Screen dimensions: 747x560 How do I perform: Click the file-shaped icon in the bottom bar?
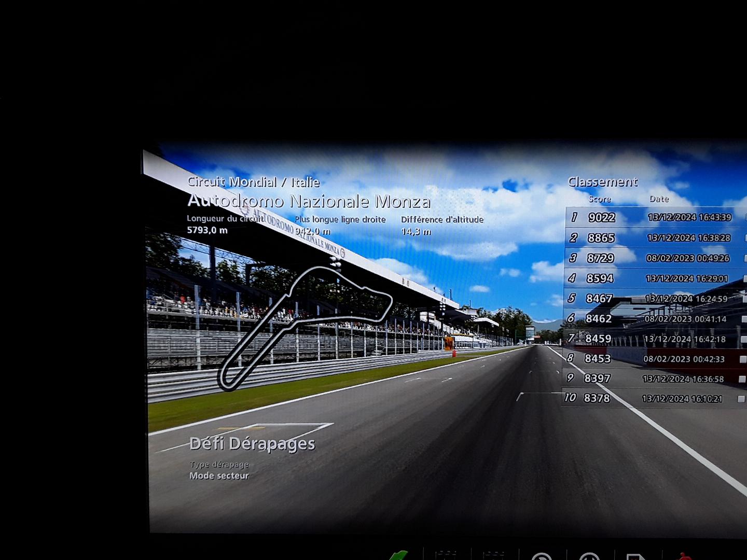pos(635,557)
